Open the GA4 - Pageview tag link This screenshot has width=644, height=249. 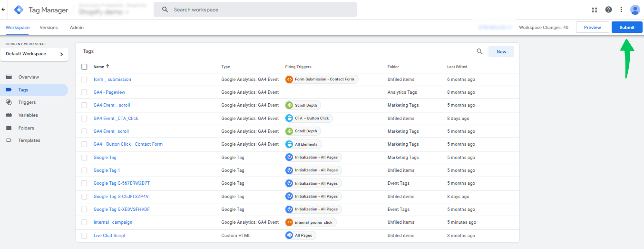(109, 92)
